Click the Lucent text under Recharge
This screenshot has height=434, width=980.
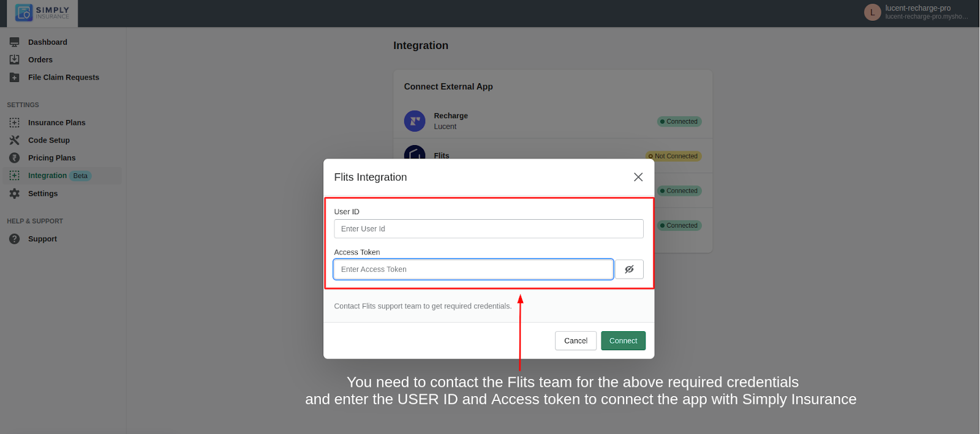pyautogui.click(x=445, y=127)
